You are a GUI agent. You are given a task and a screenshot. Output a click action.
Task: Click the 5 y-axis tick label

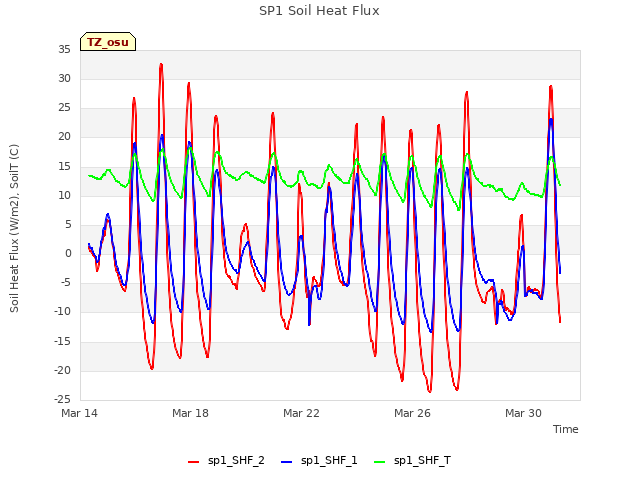68,224
